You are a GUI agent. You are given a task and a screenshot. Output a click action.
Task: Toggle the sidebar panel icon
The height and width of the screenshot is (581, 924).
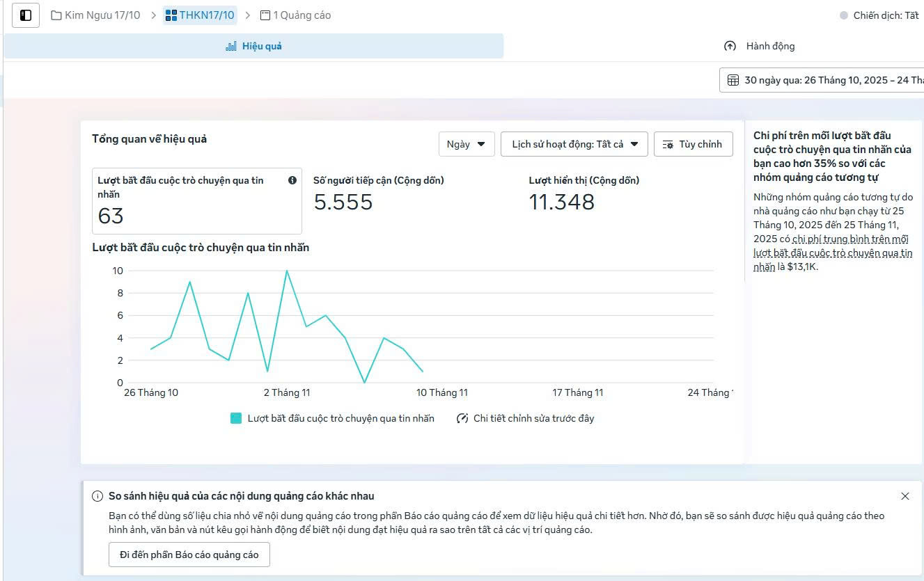tap(26, 15)
